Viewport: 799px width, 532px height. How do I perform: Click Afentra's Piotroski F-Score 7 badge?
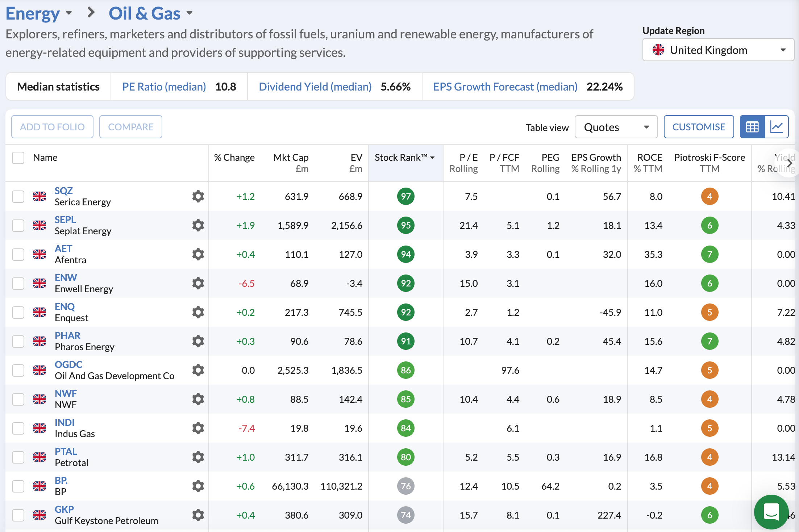coord(709,254)
